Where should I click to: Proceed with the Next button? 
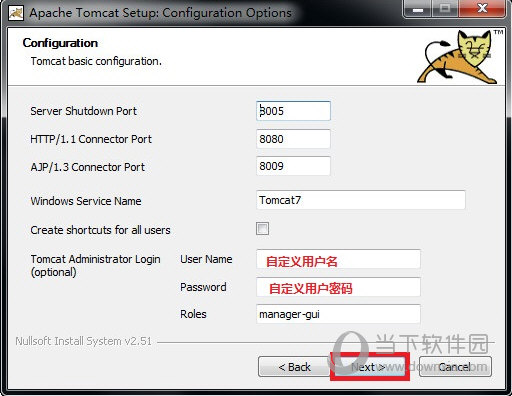(x=370, y=367)
